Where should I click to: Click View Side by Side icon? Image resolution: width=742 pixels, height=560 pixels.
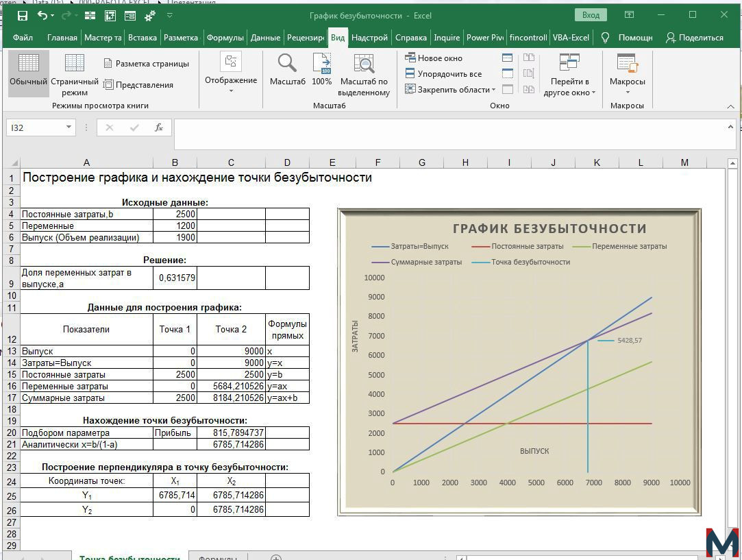pyautogui.click(x=528, y=58)
